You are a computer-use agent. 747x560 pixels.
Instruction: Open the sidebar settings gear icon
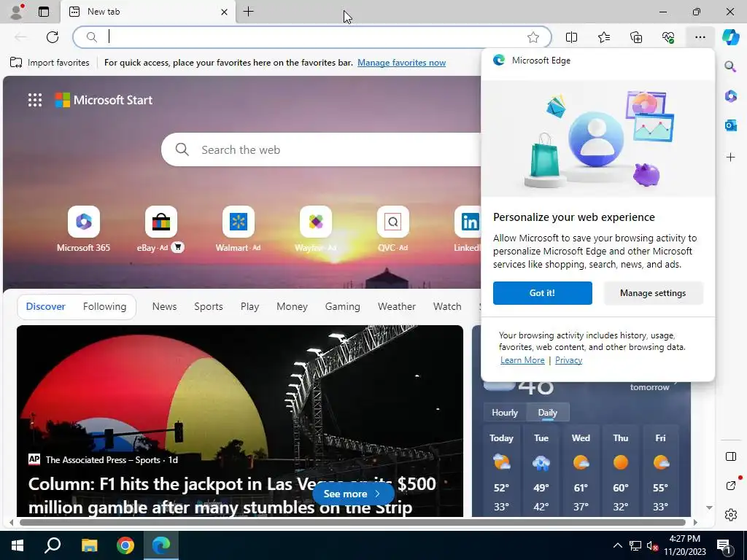(x=731, y=515)
